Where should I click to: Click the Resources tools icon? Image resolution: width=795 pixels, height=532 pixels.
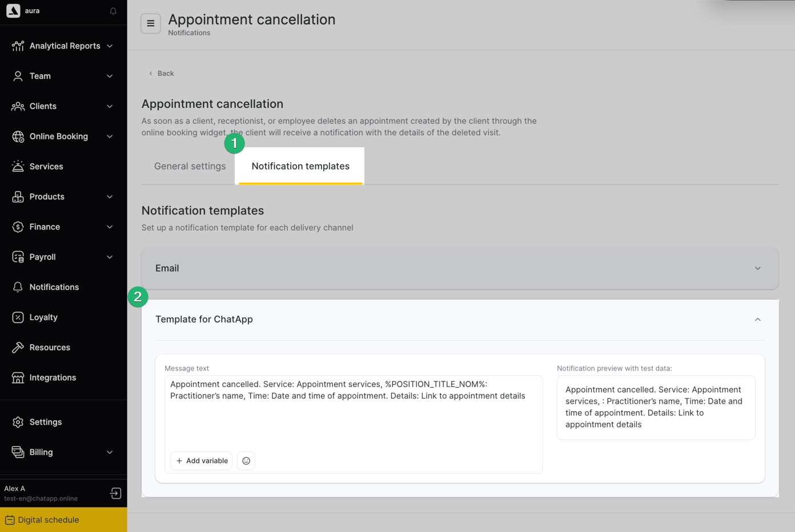pyautogui.click(x=18, y=347)
